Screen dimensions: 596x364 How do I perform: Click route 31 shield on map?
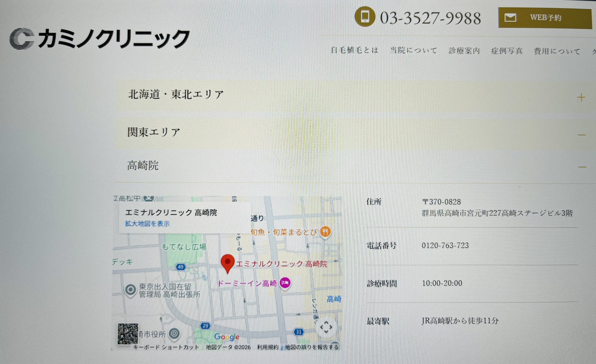pos(299,332)
